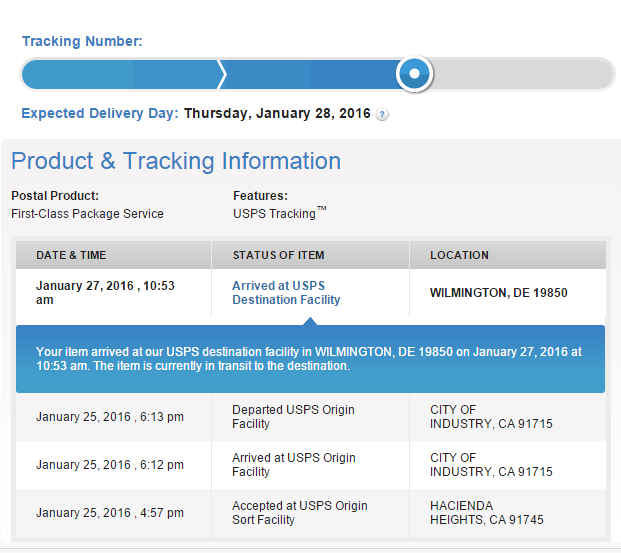This screenshot has height=553, width=621.
Task: Click the progress bar chevron arrow
Action: (x=222, y=74)
